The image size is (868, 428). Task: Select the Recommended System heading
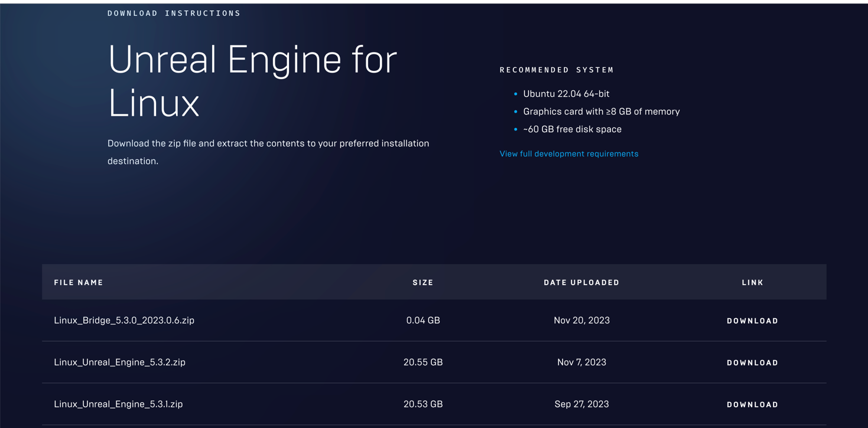tap(557, 70)
